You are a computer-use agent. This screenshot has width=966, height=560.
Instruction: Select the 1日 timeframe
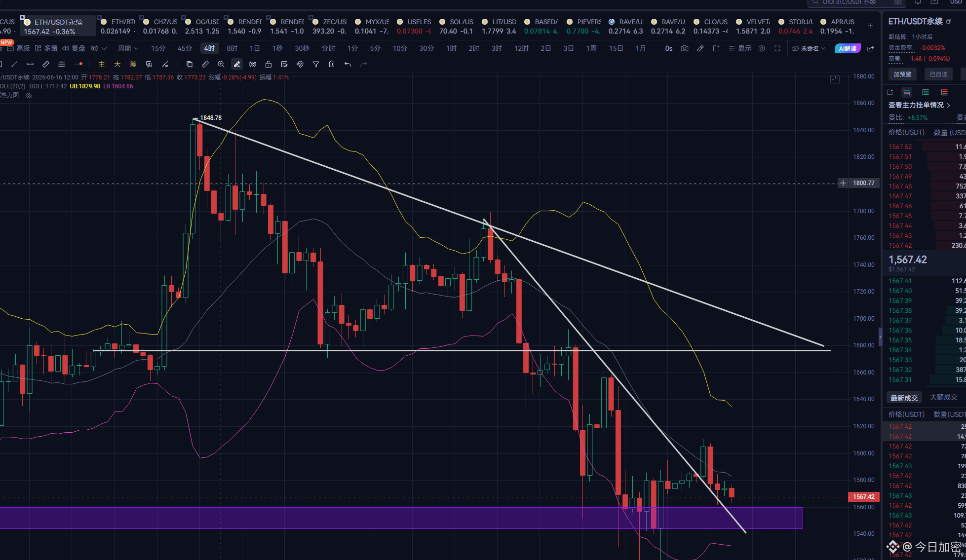click(x=255, y=48)
